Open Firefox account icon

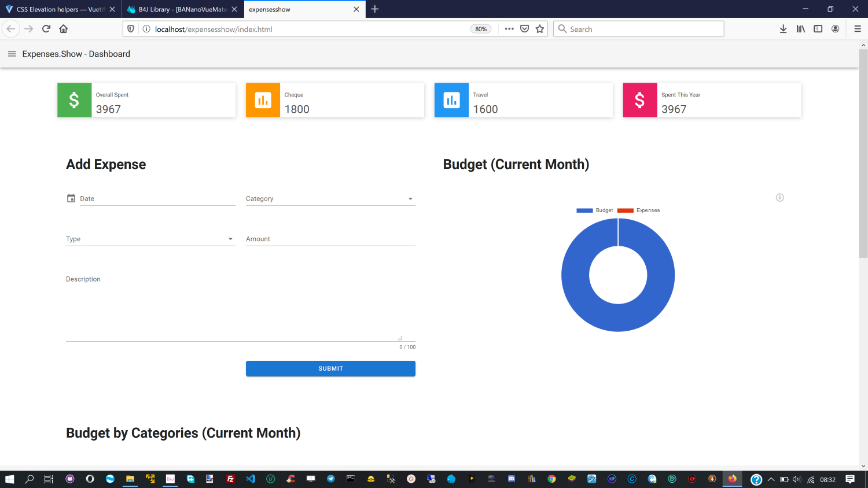click(836, 29)
